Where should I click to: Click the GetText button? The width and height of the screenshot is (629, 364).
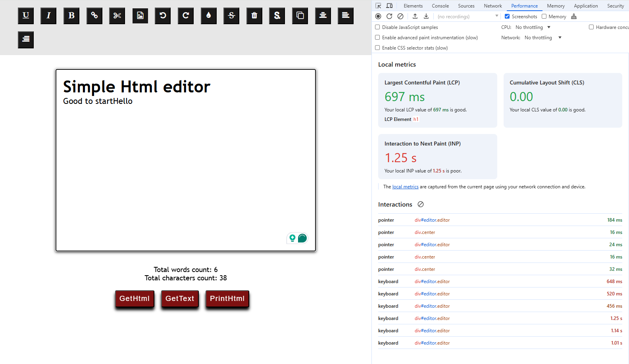point(180,299)
